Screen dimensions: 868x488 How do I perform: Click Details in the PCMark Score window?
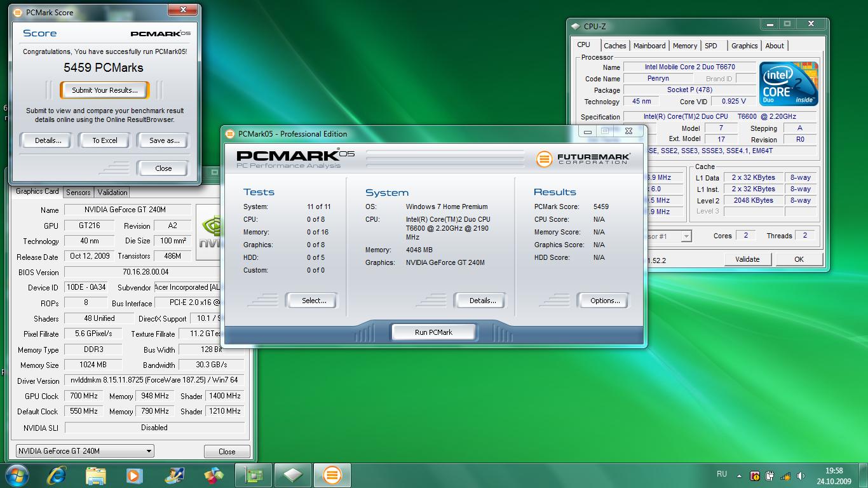[x=48, y=140]
